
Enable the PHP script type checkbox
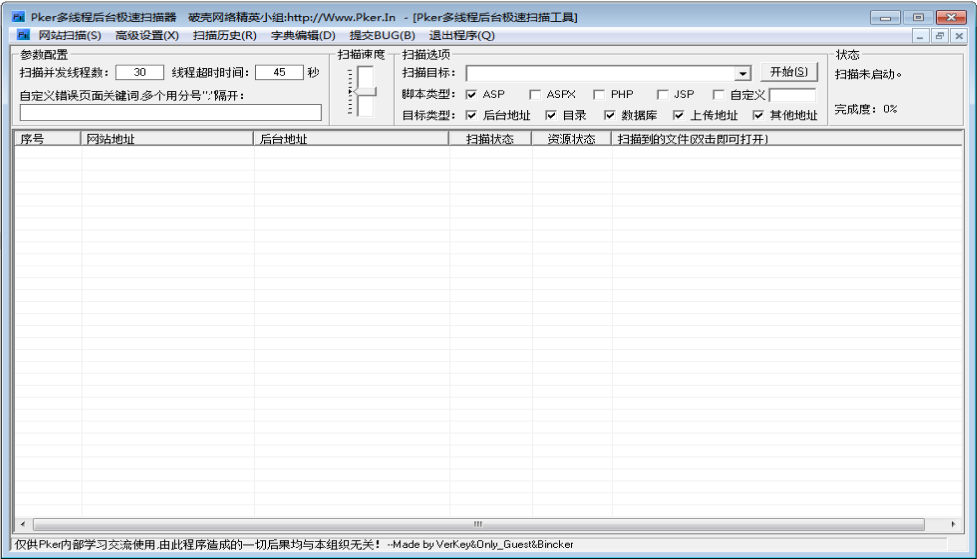[x=599, y=94]
